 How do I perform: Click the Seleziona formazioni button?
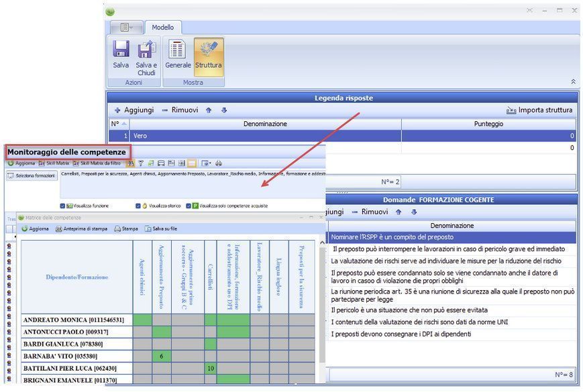click(x=32, y=176)
